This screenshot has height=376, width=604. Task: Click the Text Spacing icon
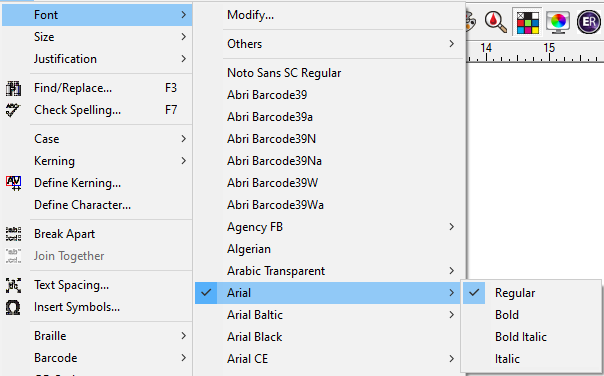tap(13, 285)
